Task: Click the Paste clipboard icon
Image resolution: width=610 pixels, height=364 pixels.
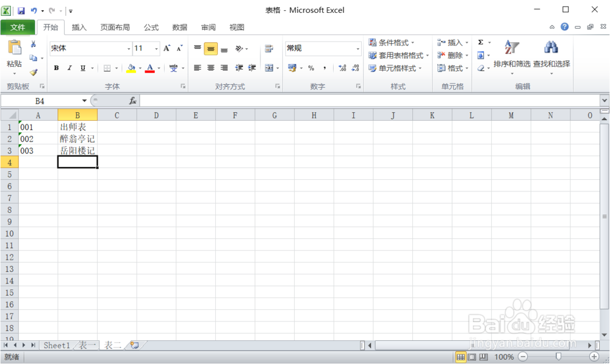Action: click(x=15, y=48)
